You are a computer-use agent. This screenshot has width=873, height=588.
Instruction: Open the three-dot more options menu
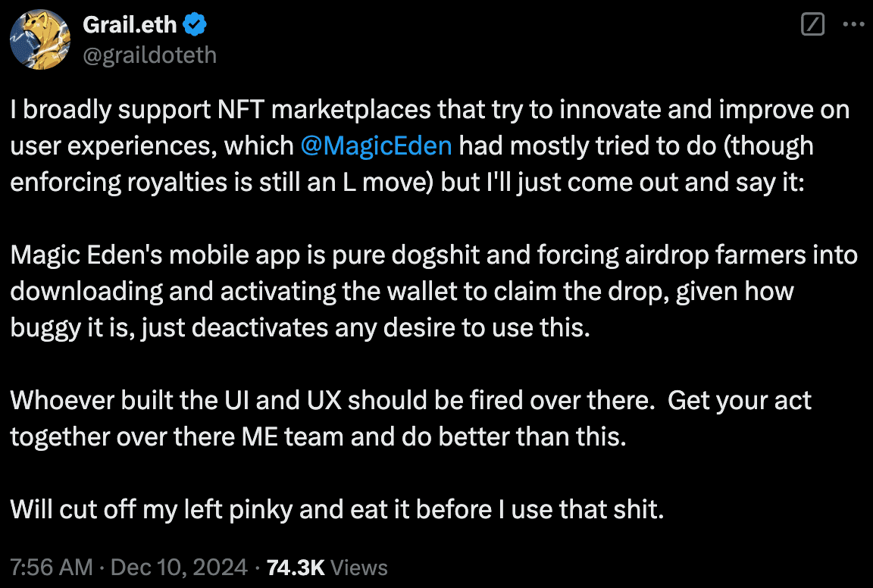pos(853,24)
